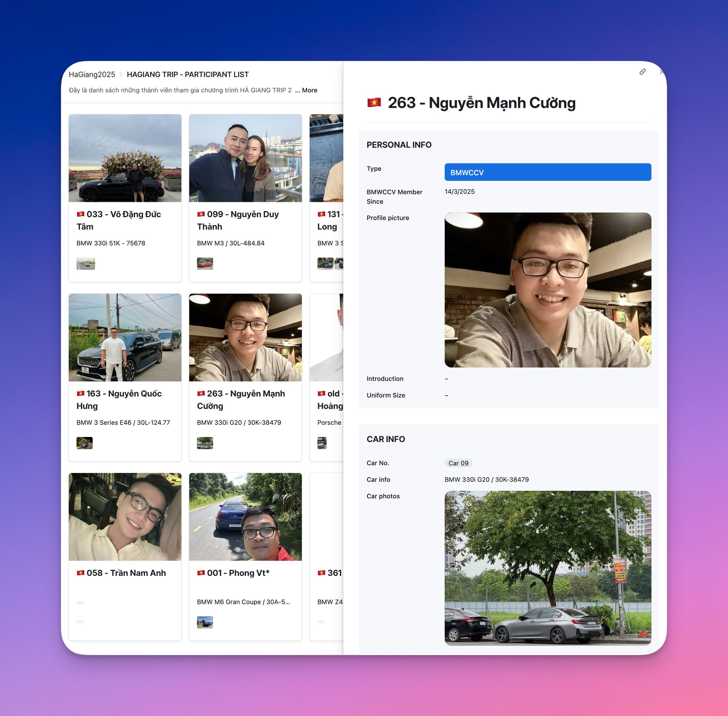This screenshot has width=728, height=716.
Task: Enlarge car photo in CAR INFO section
Action: [x=548, y=568]
